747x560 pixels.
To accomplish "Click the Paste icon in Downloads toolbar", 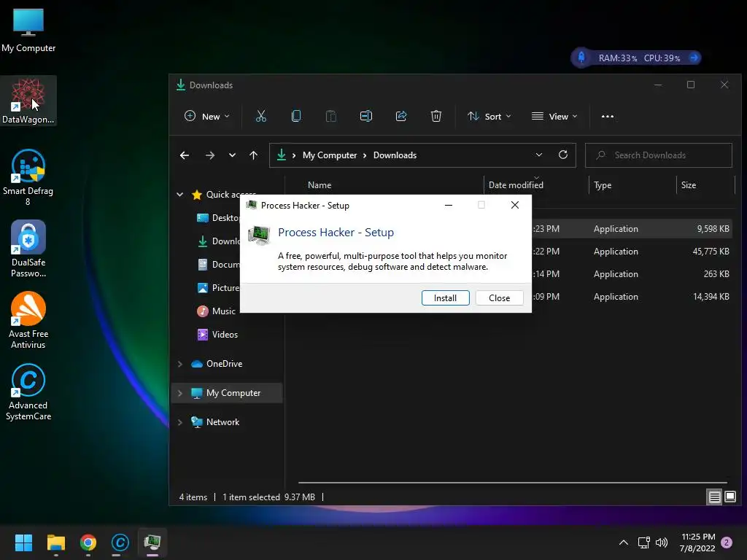I will coord(330,116).
